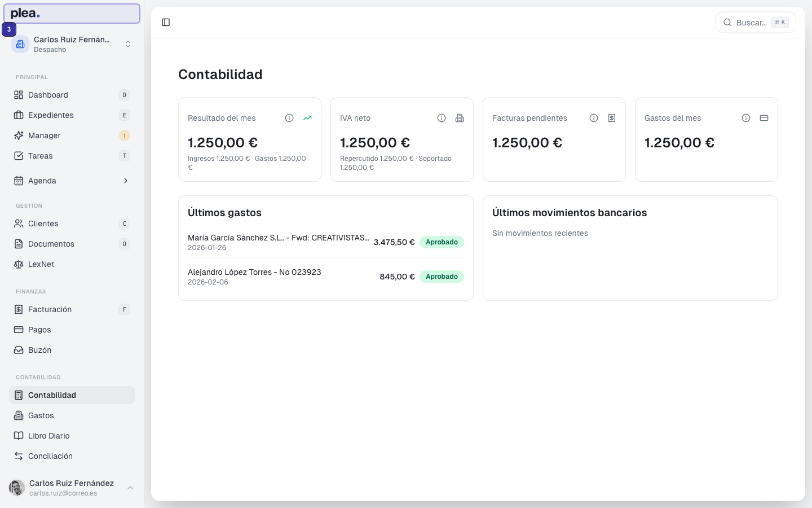812x508 pixels.
Task: Click Aprobado badge for 845,00 € expense
Action: pyautogui.click(x=442, y=277)
